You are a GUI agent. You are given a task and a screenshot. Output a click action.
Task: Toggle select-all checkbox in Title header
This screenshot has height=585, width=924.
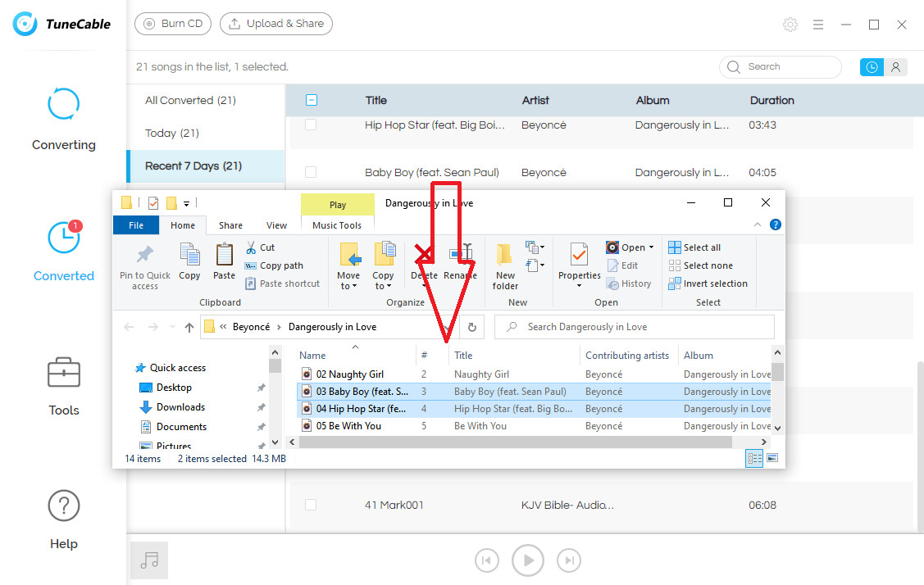point(312,100)
